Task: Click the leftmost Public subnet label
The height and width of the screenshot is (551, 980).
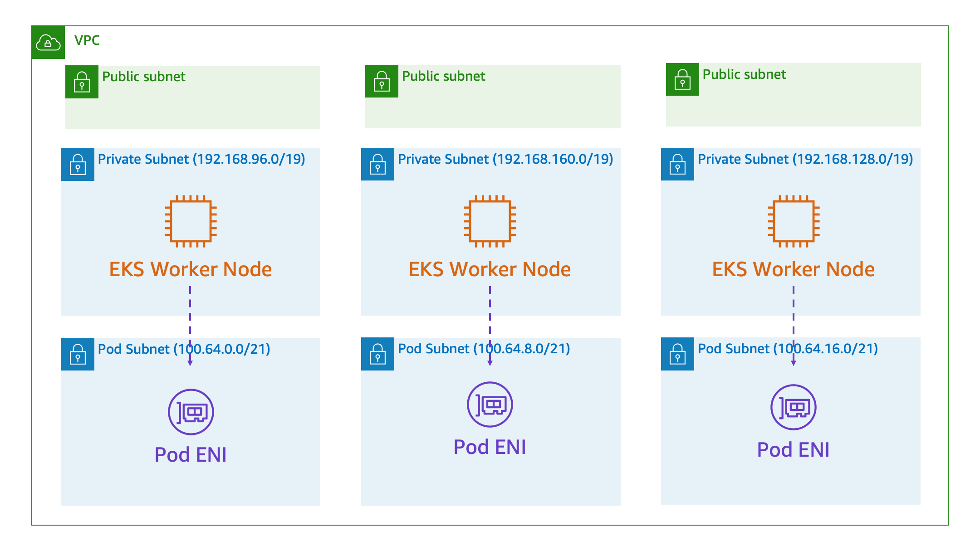Action: pyautogui.click(x=144, y=77)
